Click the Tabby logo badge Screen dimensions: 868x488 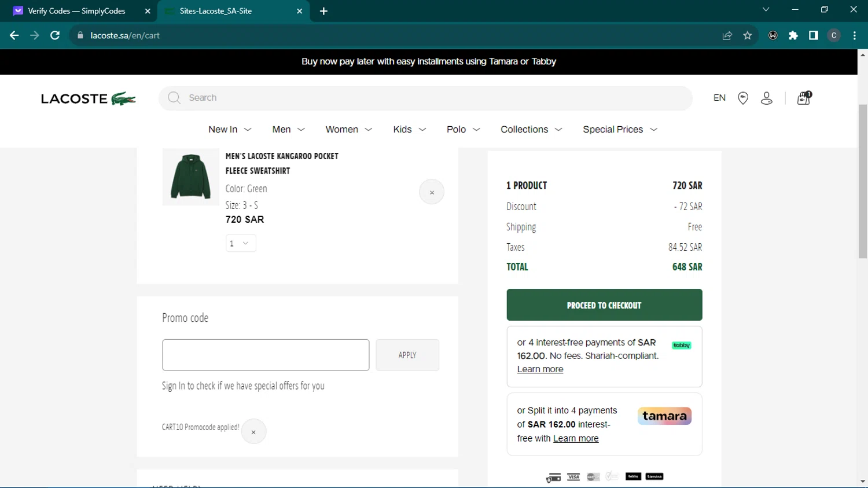[681, 346]
